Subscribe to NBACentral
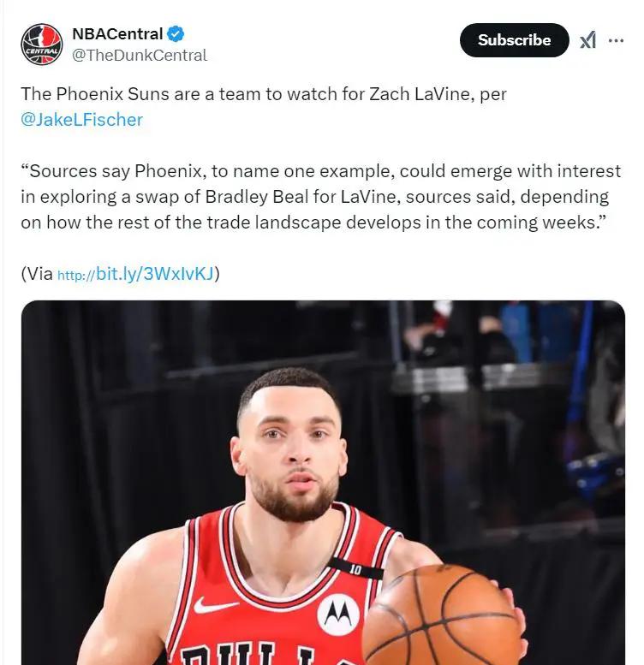Viewport: 644px width, 665px height. [x=514, y=40]
